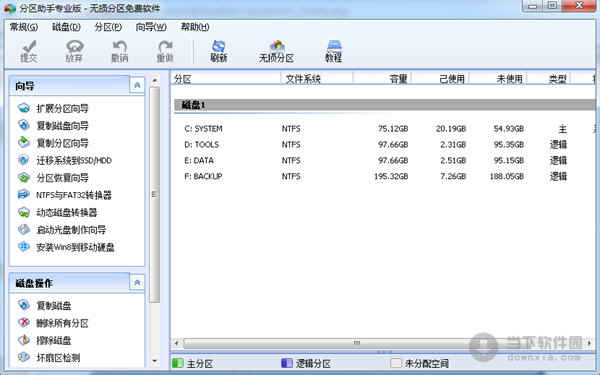Click the icon beside 复制分区向导
The width and height of the screenshot is (600, 375).
[x=24, y=142]
